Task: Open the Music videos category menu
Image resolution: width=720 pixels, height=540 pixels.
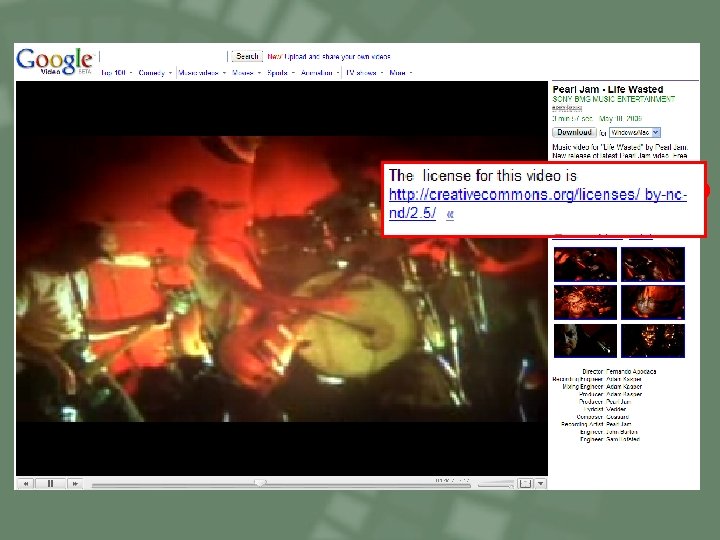Action: (x=202, y=73)
